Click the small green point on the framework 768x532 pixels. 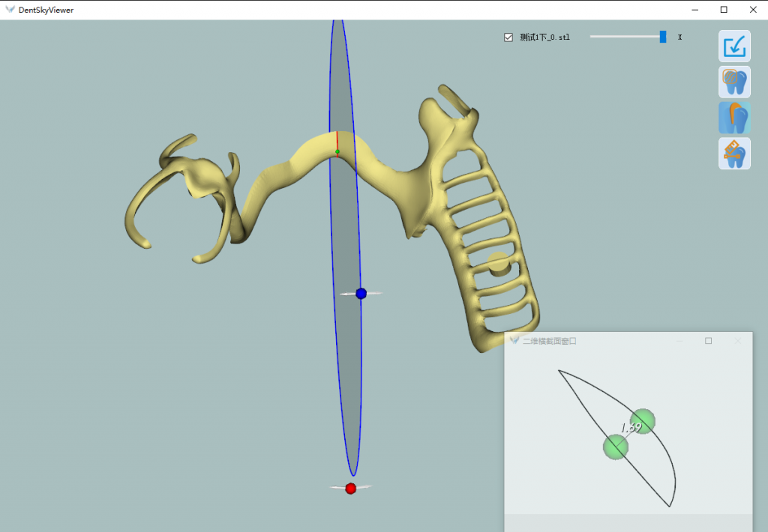337,152
